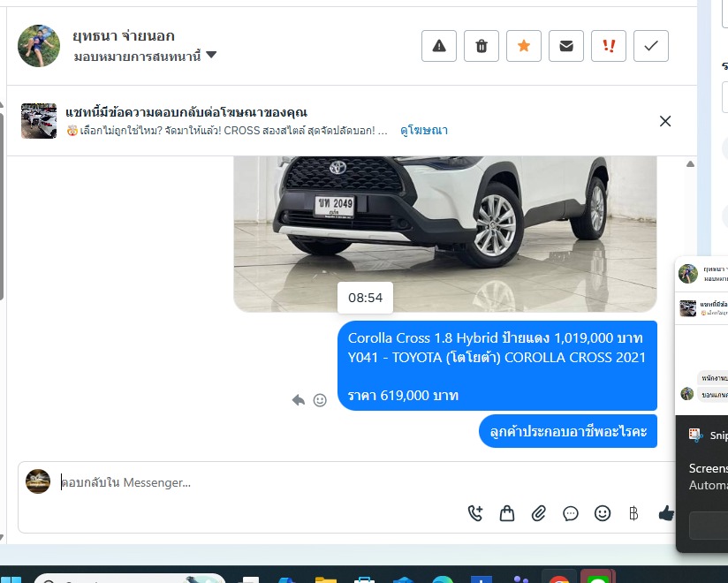React with emoji to price message
Image resolution: width=728 pixels, height=583 pixels.
[320, 400]
